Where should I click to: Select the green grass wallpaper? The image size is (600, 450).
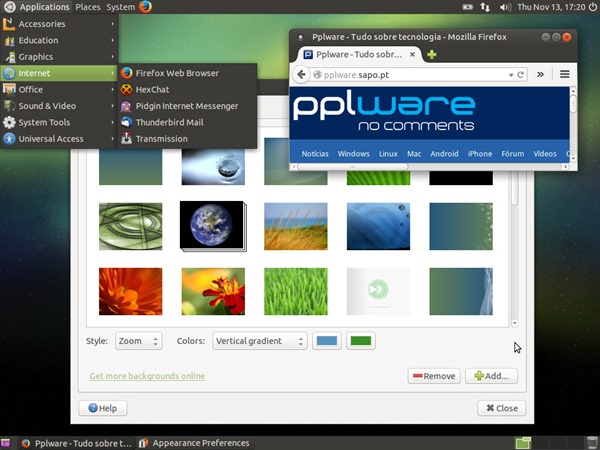pos(296,292)
